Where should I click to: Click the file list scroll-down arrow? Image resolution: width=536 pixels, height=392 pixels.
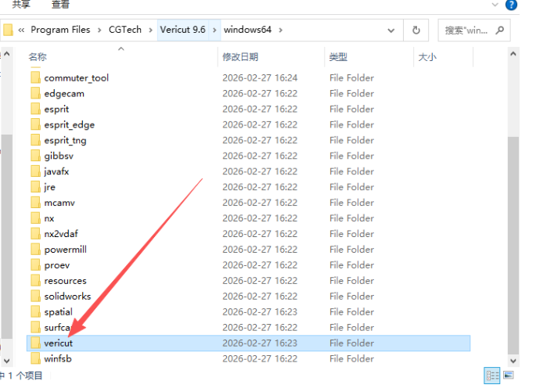pyautogui.click(x=513, y=360)
